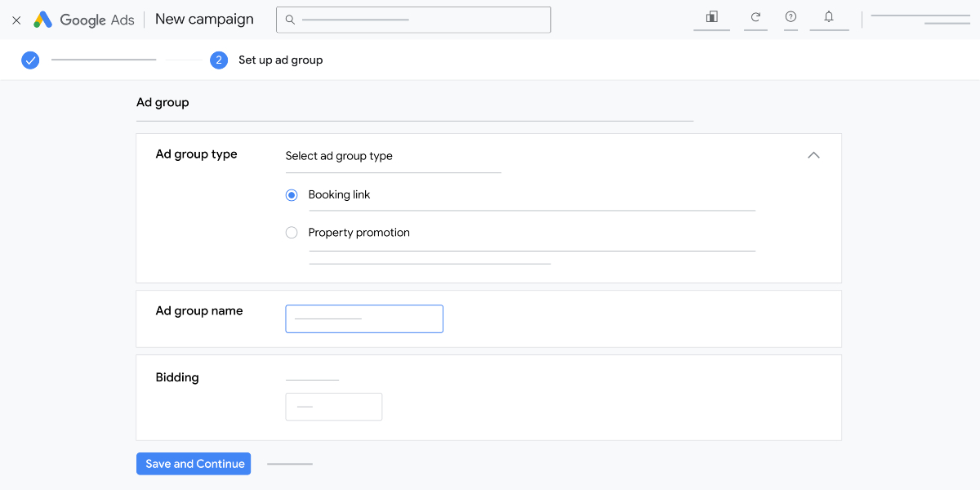Open the reports icon in the top bar

click(x=710, y=18)
